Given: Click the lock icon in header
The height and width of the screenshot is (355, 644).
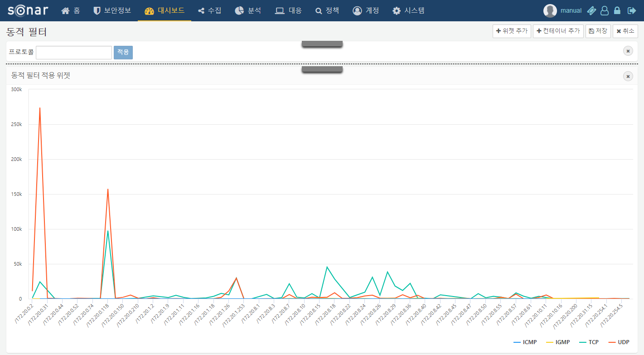Looking at the screenshot, I should coord(617,10).
